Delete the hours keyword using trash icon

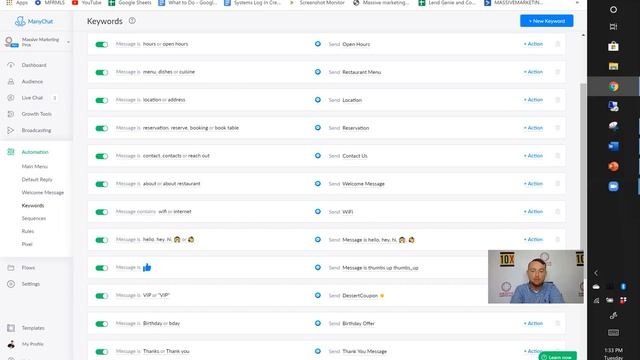[558, 44]
